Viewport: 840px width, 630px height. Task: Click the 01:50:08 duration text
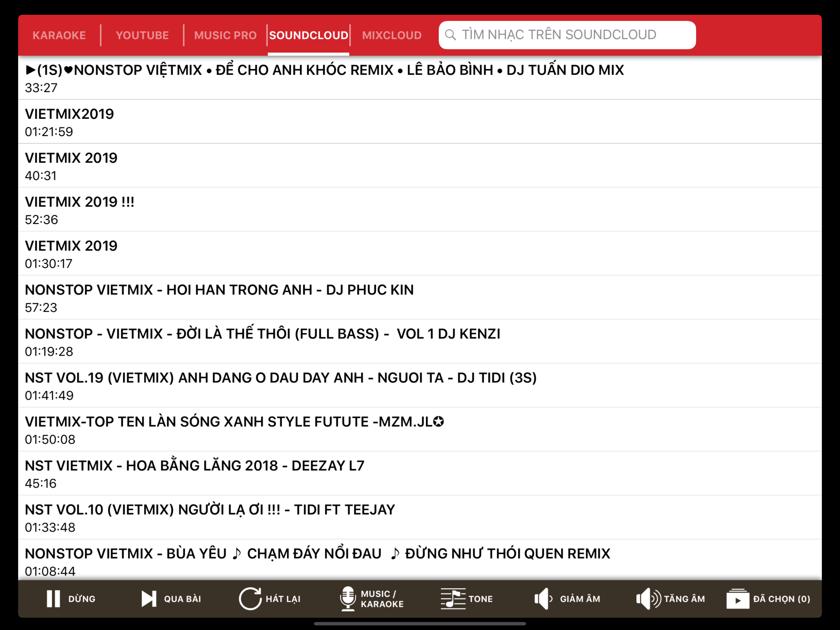[50, 440]
